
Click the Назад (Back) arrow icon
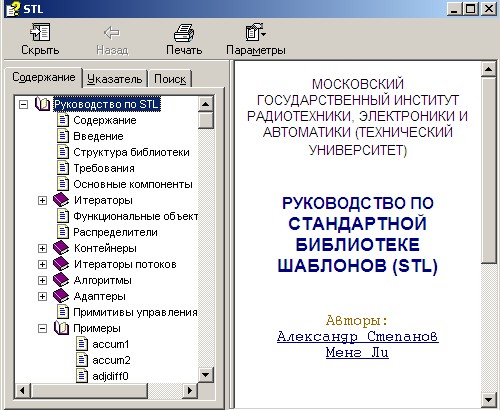(x=112, y=33)
